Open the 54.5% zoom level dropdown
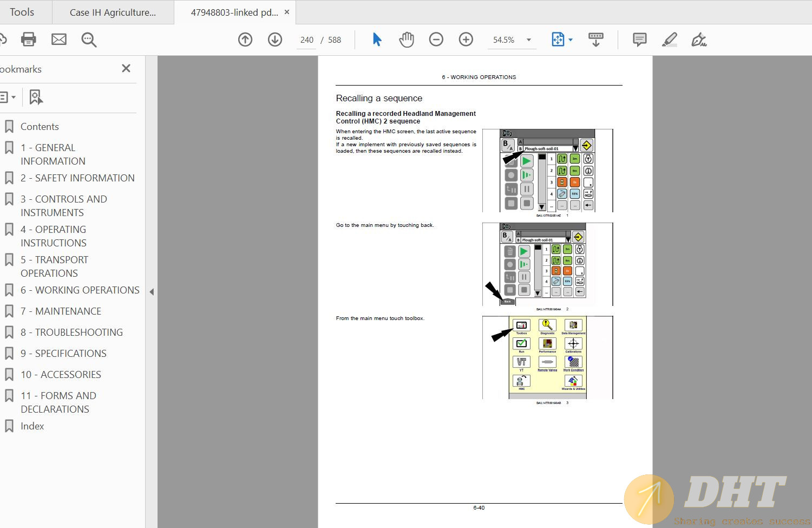The width and height of the screenshot is (812, 528). click(528, 40)
